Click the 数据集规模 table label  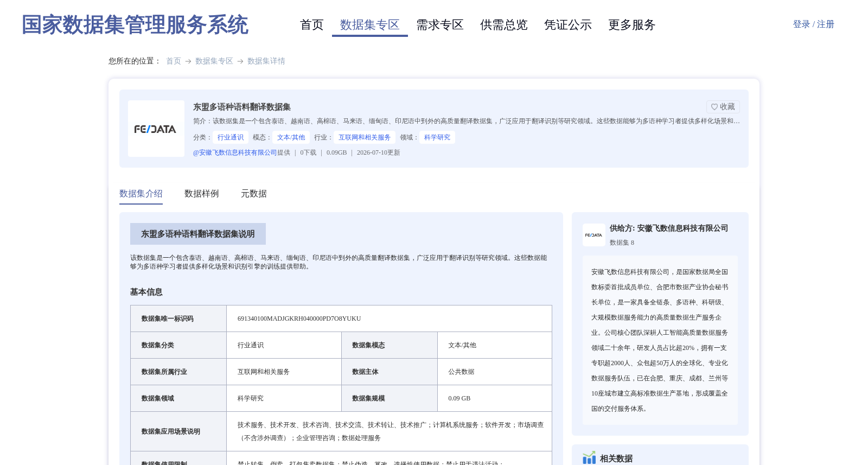[369, 398]
